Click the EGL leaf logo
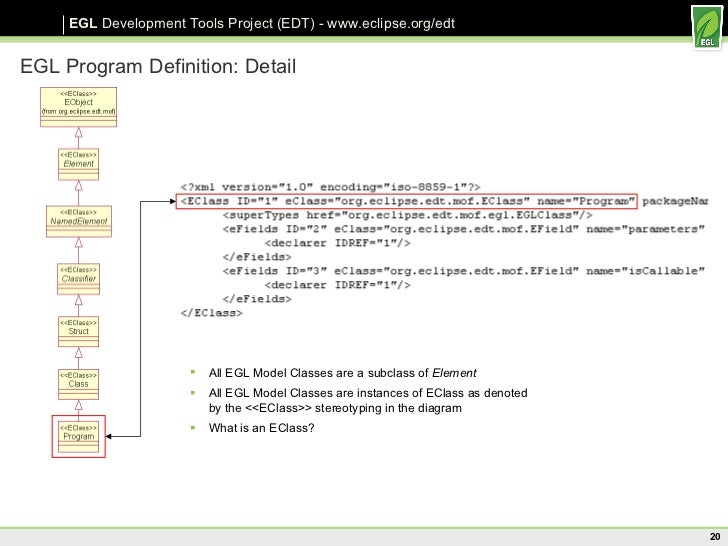This screenshot has width=728, height=546. [707, 27]
